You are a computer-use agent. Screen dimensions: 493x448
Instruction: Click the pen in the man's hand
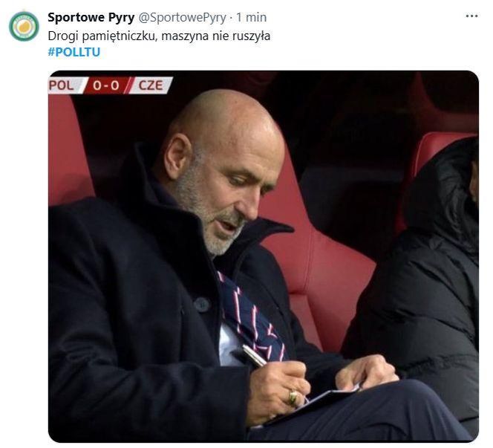pyautogui.click(x=255, y=356)
